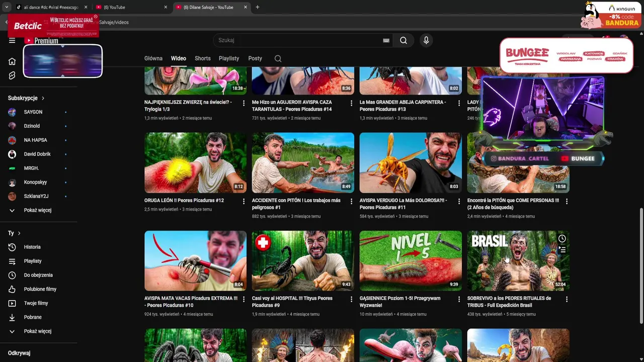Open options menu for Me Hizo un AGUJERO video
644x362 pixels.
[351, 103]
